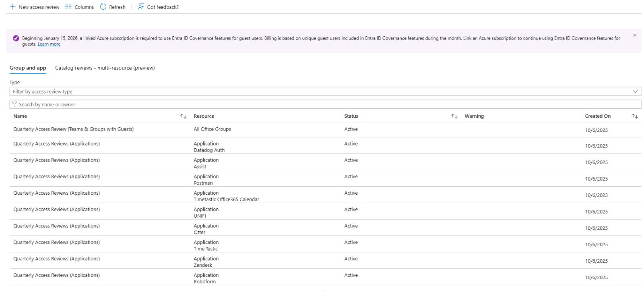Dismiss the Azure subscription notice banner
Image resolution: width=644 pixels, height=291 pixels.
[635, 35]
